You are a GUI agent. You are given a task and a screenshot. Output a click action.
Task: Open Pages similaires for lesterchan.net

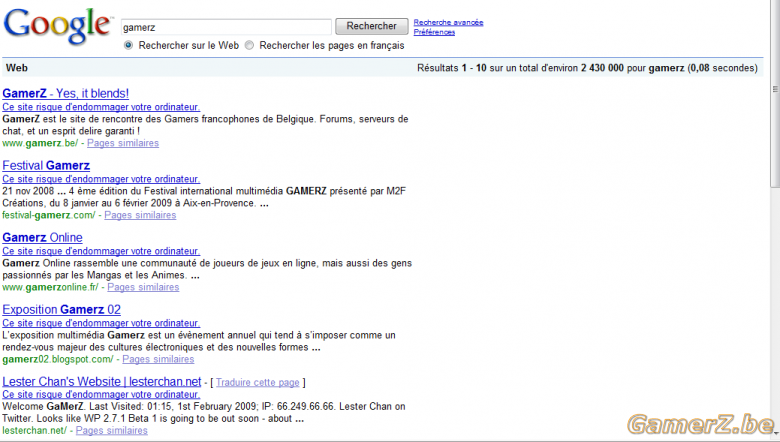point(112,431)
